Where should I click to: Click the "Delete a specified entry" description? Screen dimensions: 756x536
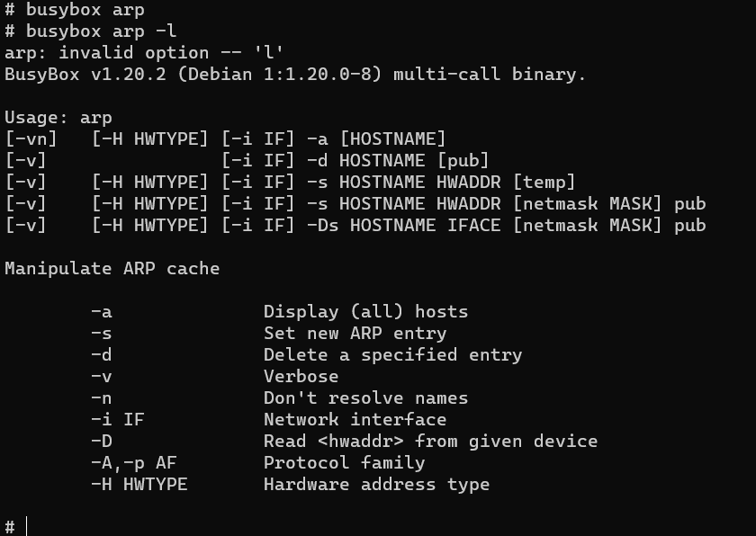392,355
